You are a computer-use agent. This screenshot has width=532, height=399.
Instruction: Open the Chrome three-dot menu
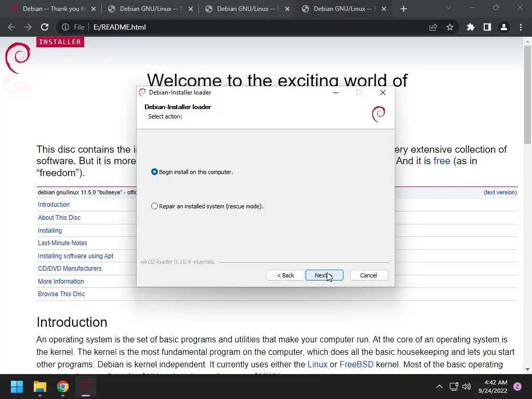point(521,27)
